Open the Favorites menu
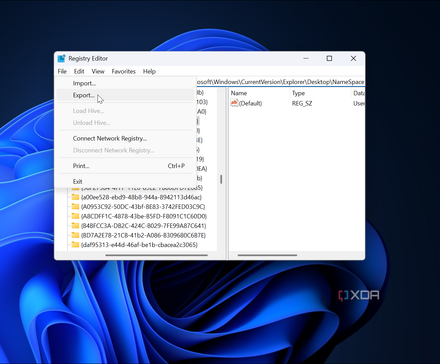The height and width of the screenshot is (364, 440). 123,71
